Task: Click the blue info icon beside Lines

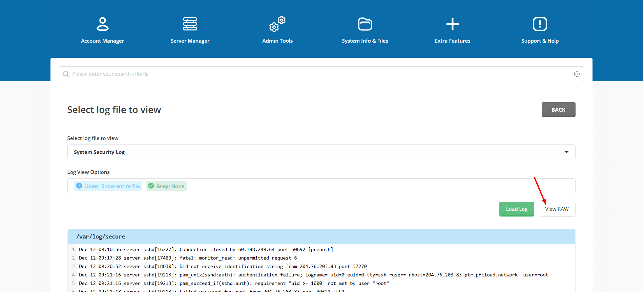Action: coord(79,186)
